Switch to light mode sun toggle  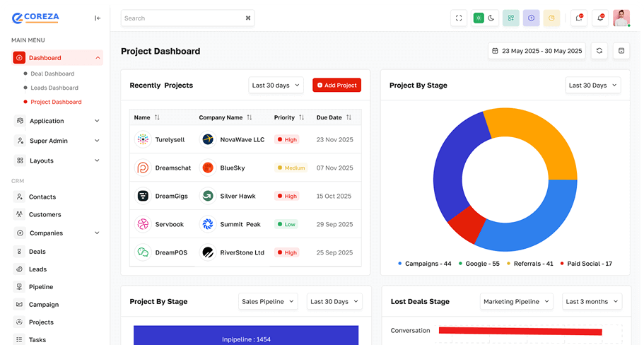tap(479, 18)
